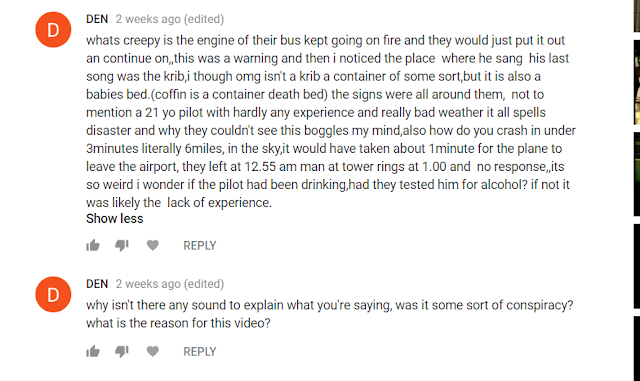The height and width of the screenshot is (381, 640).
Task: Open DEN's orange avatar on the first comment
Action: 53,30
